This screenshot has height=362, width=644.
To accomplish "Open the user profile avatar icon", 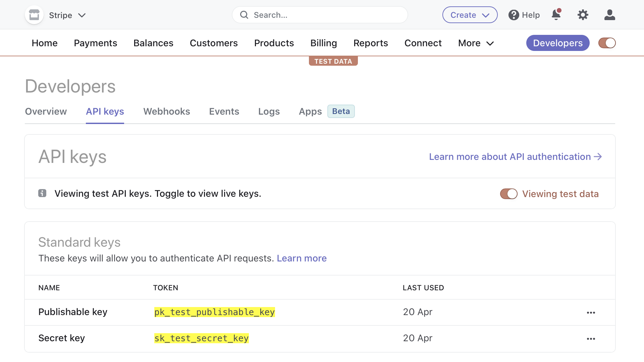I will (610, 15).
